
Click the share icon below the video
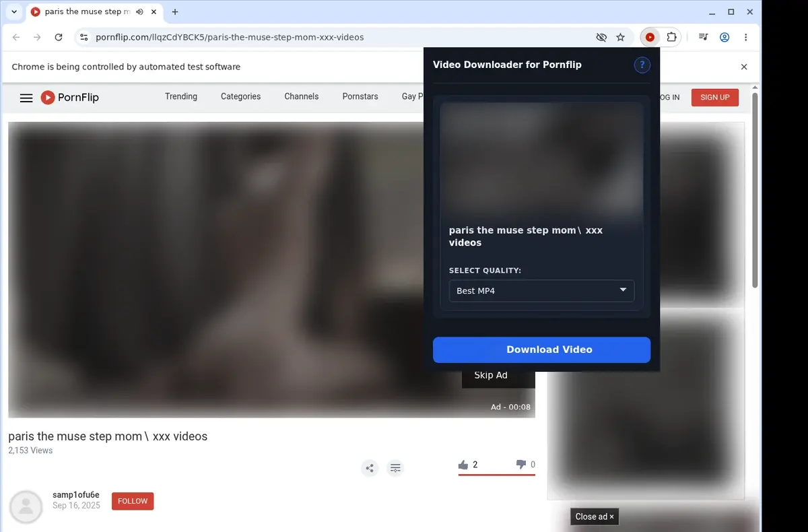click(x=370, y=467)
